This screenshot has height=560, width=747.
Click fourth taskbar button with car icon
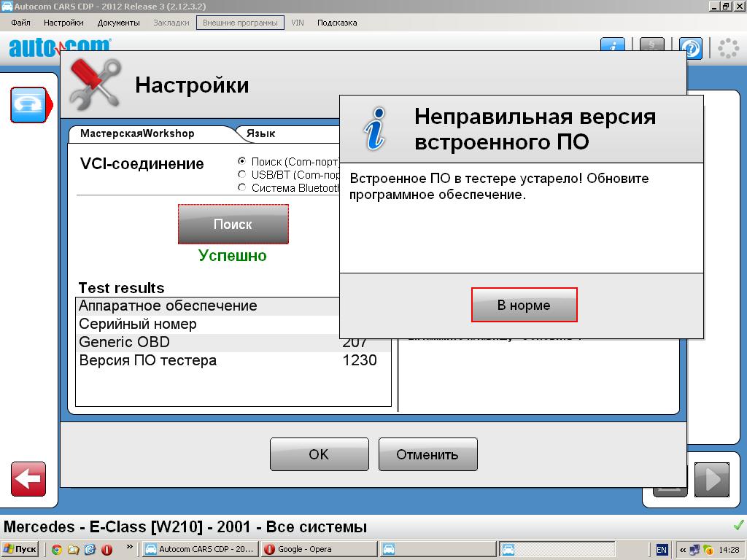(557, 549)
